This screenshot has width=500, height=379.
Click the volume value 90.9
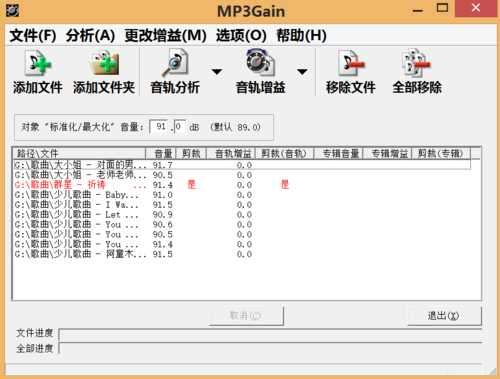(x=163, y=214)
